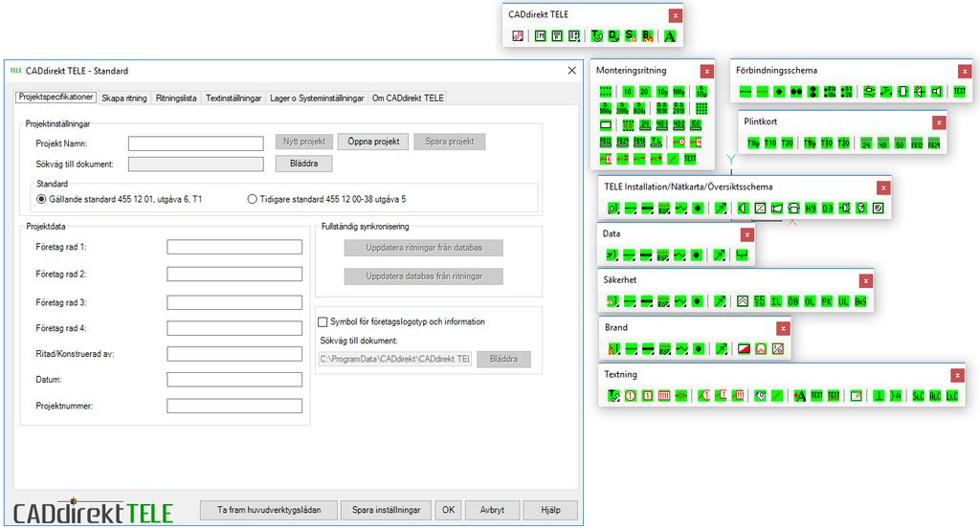Screen dimensions: 980x529
Task: Open the Textinställningar tab
Action: (234, 99)
